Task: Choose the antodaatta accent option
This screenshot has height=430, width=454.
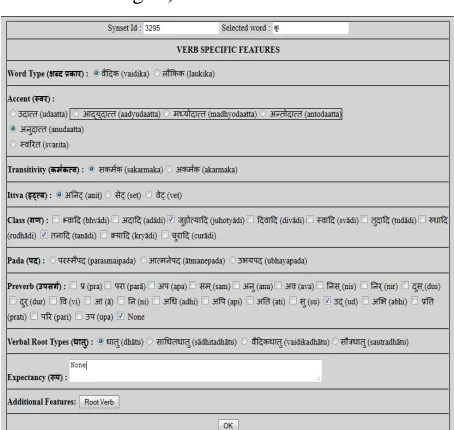Action: coord(263,114)
